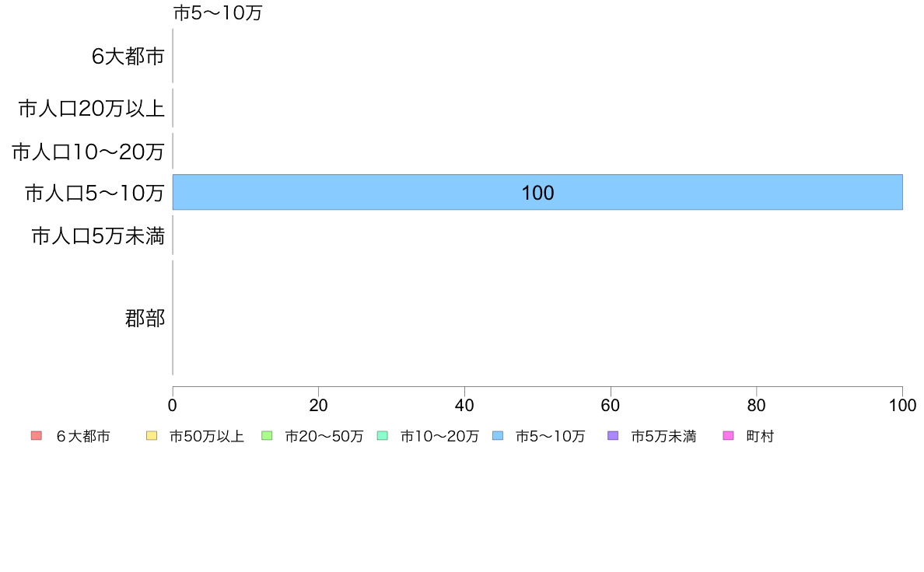Click the 町村 legend text
Screen dimensions: 924x572
(760, 437)
